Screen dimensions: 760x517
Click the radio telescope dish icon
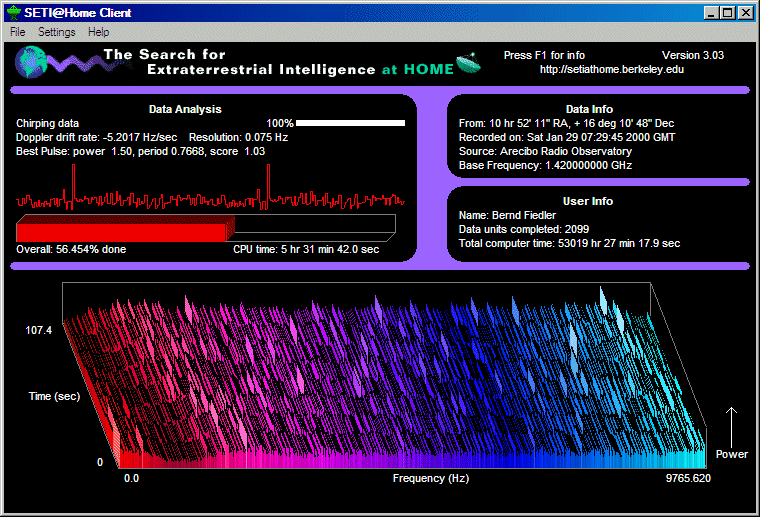pyautogui.click(x=468, y=63)
